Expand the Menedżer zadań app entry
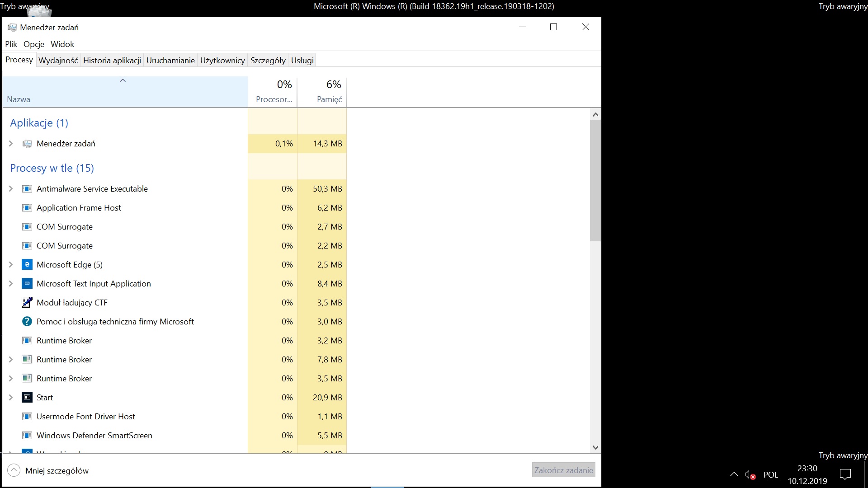868x488 pixels. [x=11, y=144]
